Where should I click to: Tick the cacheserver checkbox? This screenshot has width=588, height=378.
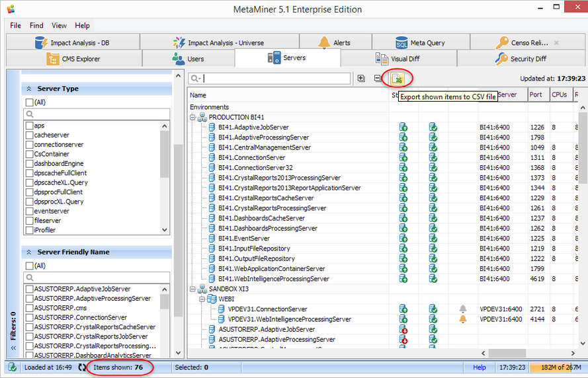pos(29,135)
